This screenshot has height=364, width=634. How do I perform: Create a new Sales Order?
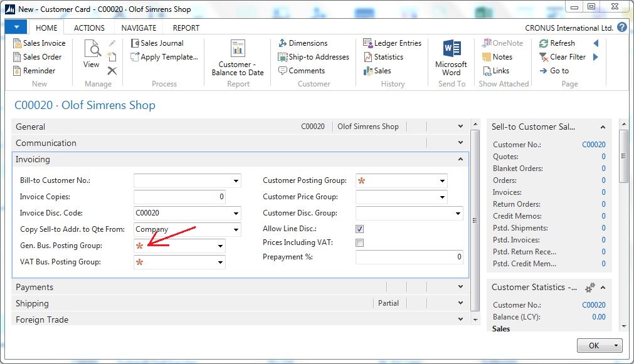click(38, 56)
